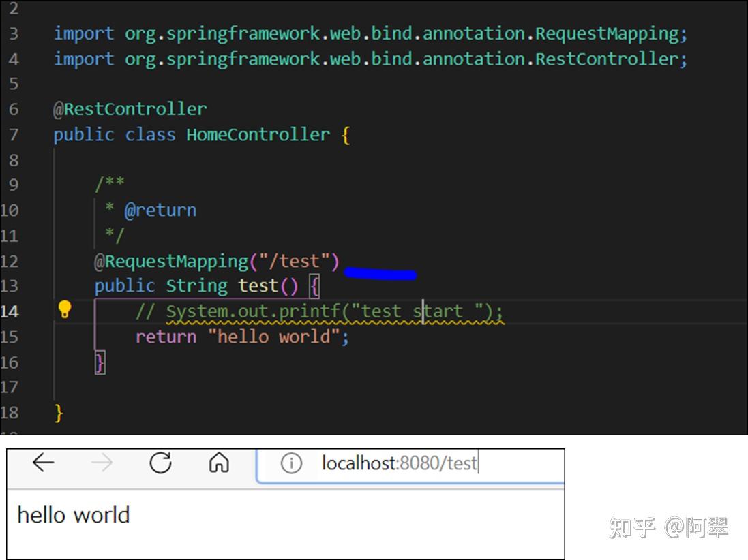The width and height of the screenshot is (748, 560).
Task: Reload the page with the refresh icon
Action: [160, 463]
